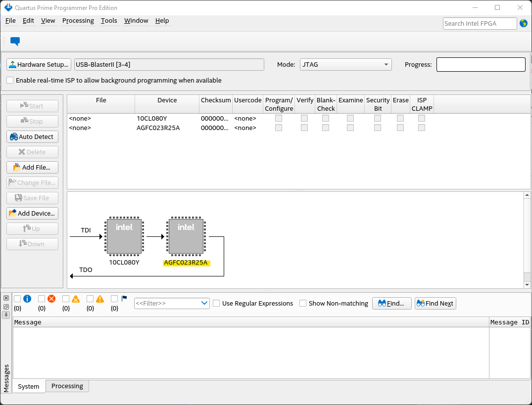
Task: Expand the message Filter combo box
Action: (205, 303)
